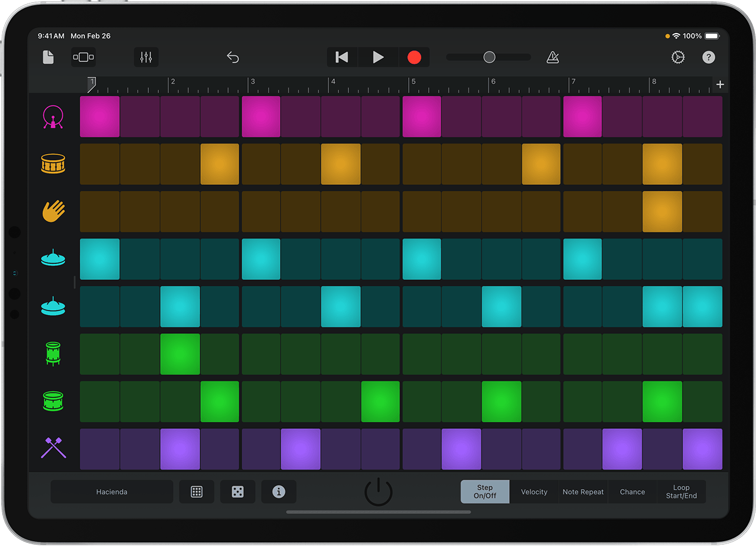Open song settings gear icon
The image size is (756, 547).
(678, 57)
